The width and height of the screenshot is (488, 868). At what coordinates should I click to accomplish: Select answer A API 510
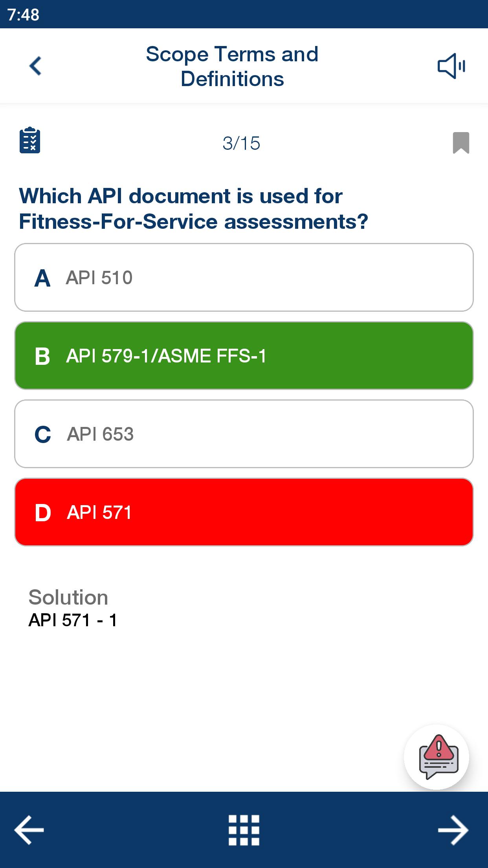pyautogui.click(x=244, y=278)
